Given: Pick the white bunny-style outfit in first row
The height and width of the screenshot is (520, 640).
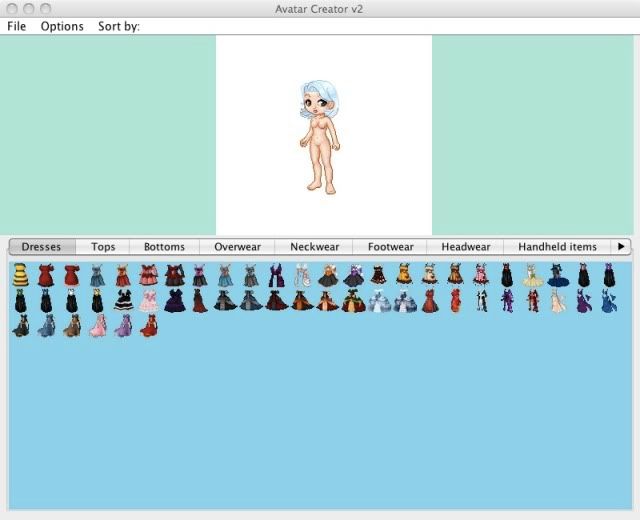Looking at the screenshot, I should pos(302,275).
